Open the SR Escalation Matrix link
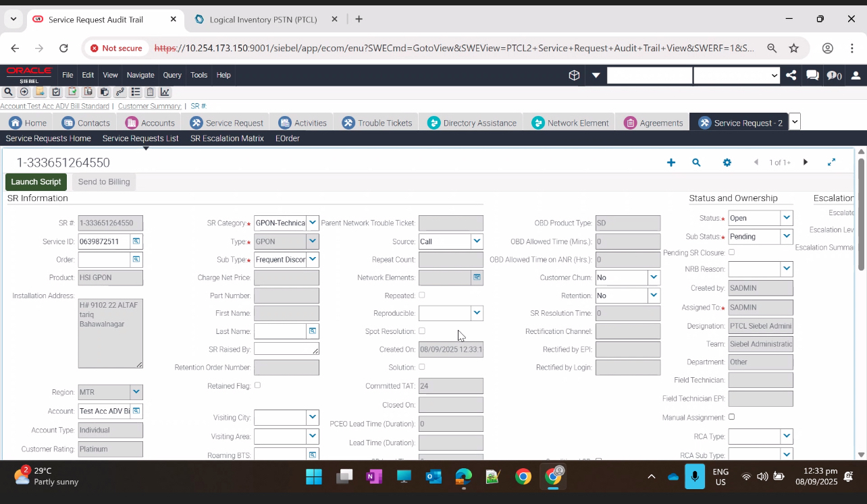The height and width of the screenshot is (504, 867). point(227,138)
